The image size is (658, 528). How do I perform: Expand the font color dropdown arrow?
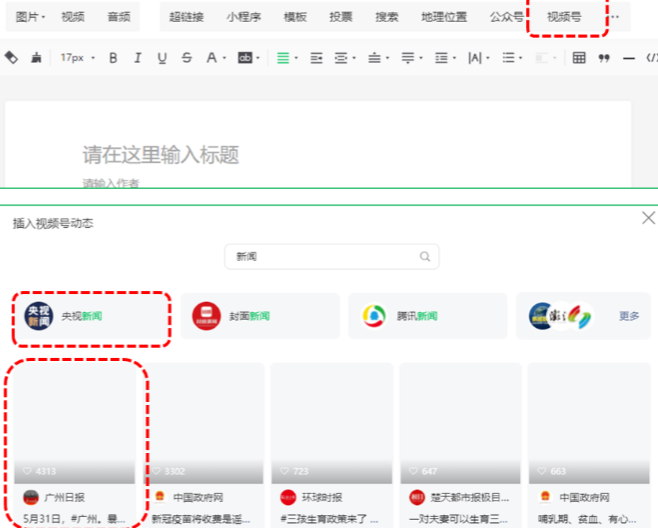coord(225,58)
